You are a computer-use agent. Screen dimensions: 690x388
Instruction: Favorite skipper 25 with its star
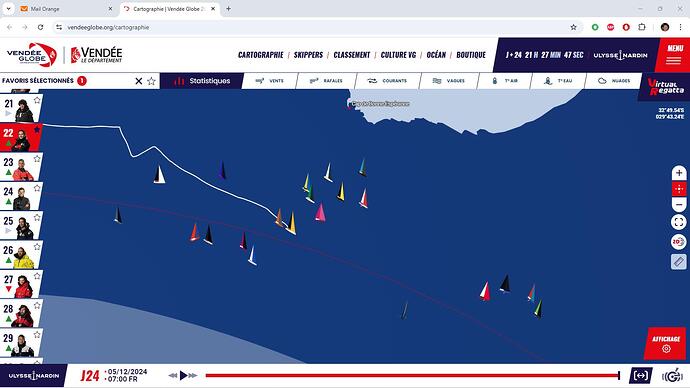click(x=37, y=218)
